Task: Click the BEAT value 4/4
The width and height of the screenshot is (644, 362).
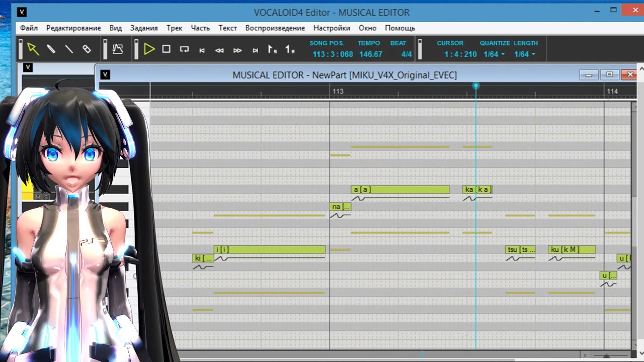Action: coord(407,54)
